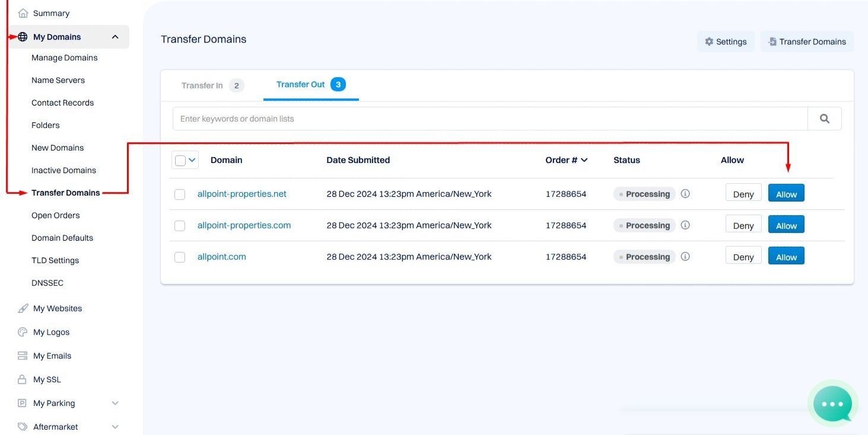Click the Transfer In count badge 2

click(x=236, y=85)
